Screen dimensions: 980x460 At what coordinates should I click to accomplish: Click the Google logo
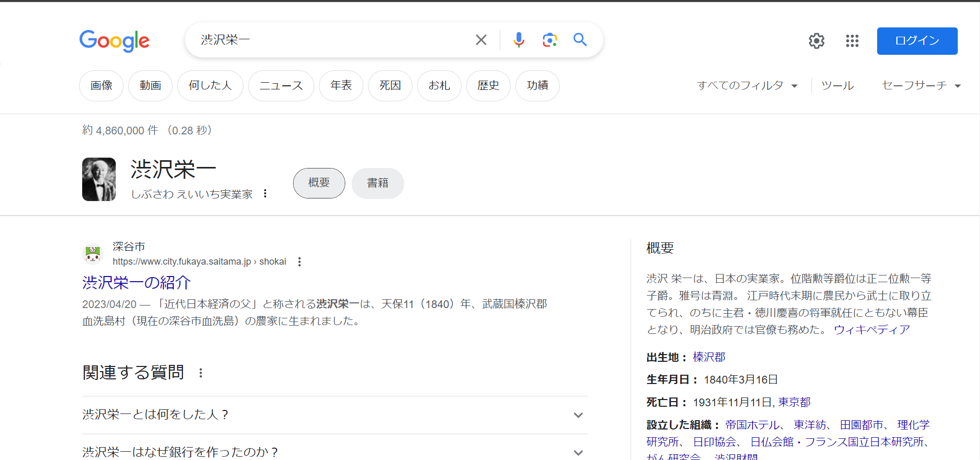pyautogui.click(x=114, y=41)
